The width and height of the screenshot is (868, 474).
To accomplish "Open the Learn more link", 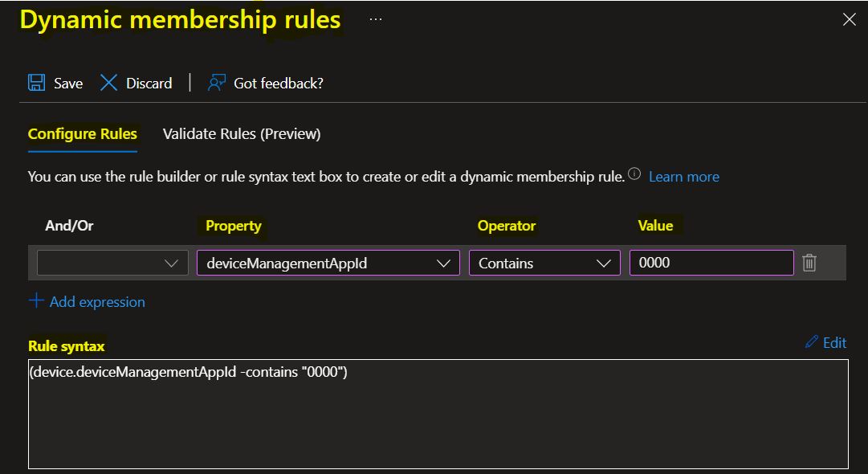I will pos(683,176).
